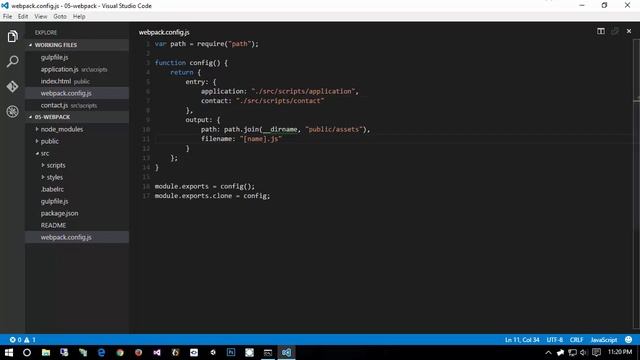
Task: Close the webpack.config.js editor
Action: click(629, 31)
